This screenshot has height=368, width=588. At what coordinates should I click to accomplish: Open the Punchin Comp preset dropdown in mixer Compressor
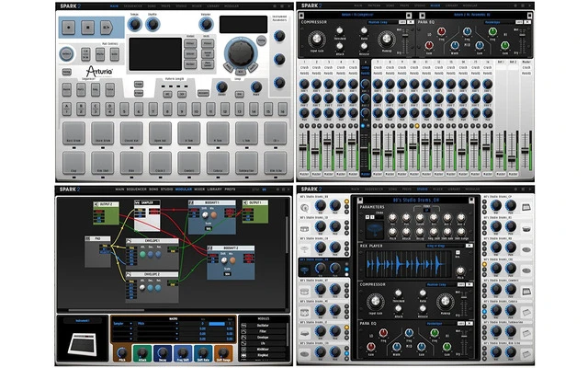coord(381,22)
